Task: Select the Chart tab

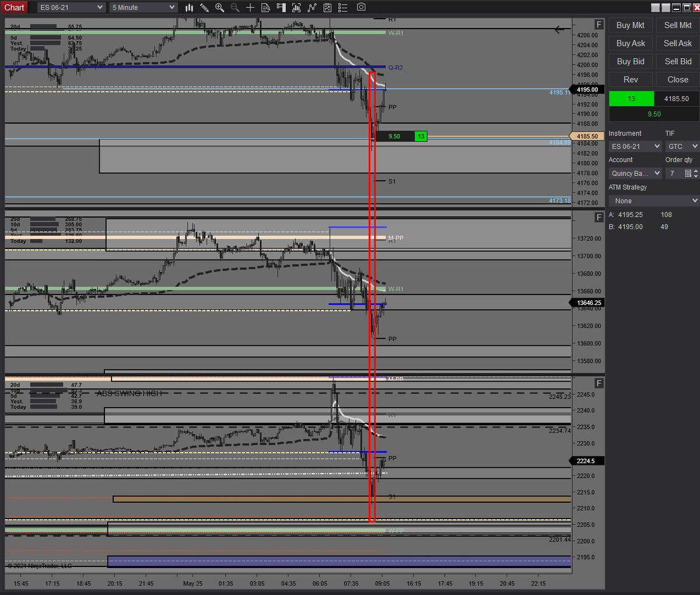Action: coord(14,8)
